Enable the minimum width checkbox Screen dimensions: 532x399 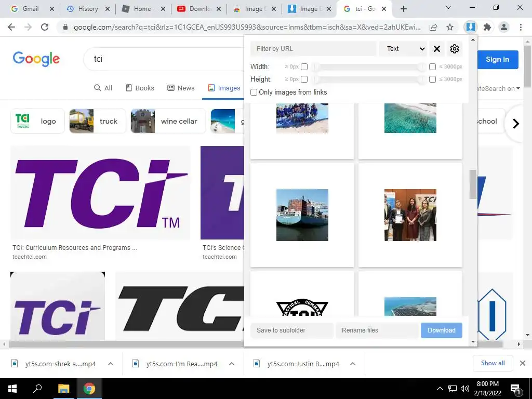point(304,67)
